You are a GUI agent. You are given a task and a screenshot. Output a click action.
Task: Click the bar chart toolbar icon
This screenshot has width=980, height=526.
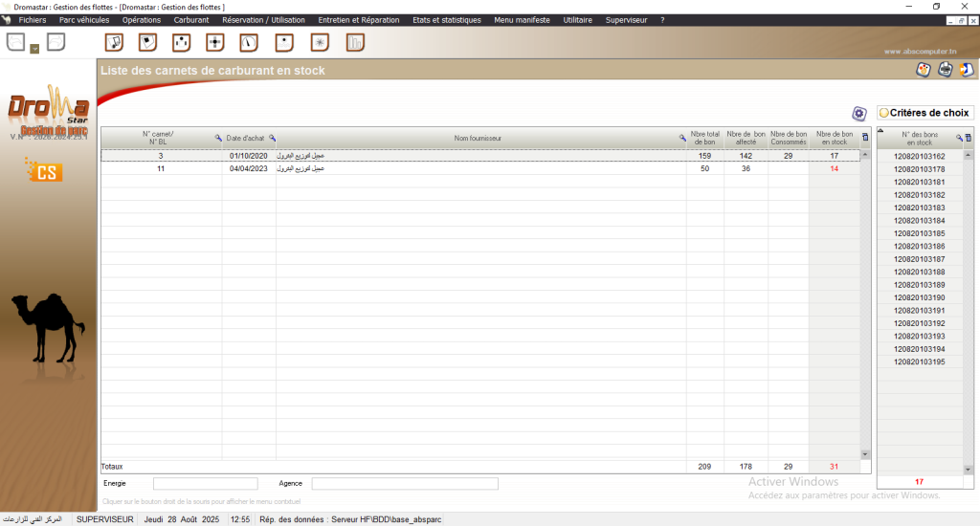[x=355, y=42]
